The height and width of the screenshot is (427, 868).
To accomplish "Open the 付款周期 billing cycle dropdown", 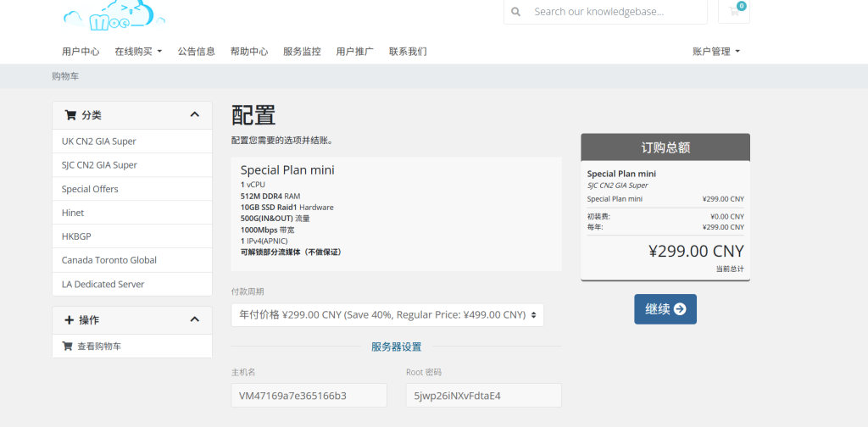I will [x=387, y=315].
